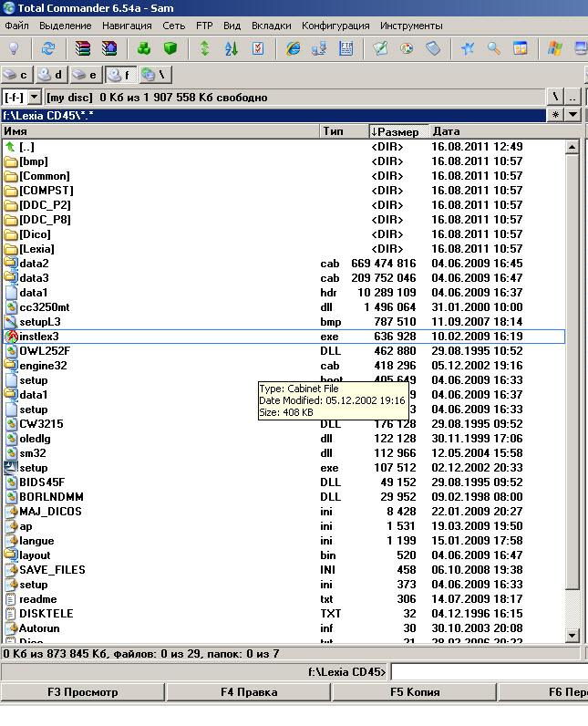588x726 pixels.
Task: Switch to drive d button
Action: pyautogui.click(x=51, y=75)
